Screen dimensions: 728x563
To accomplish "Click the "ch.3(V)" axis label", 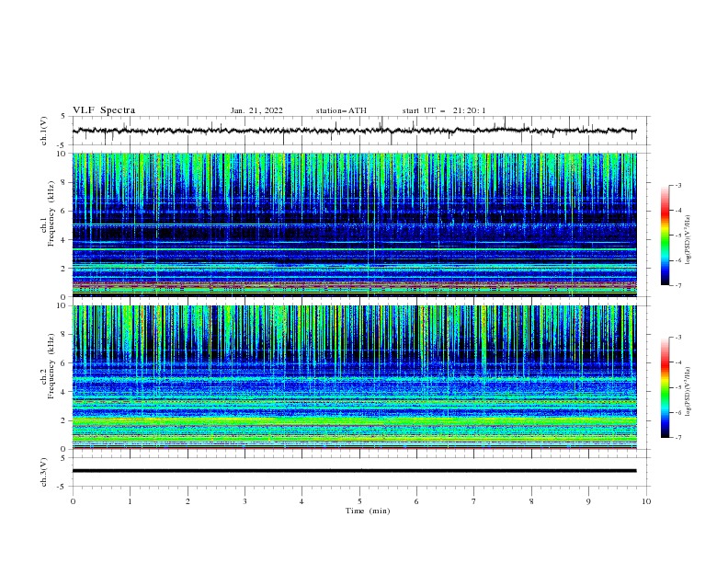I will pyautogui.click(x=44, y=472).
